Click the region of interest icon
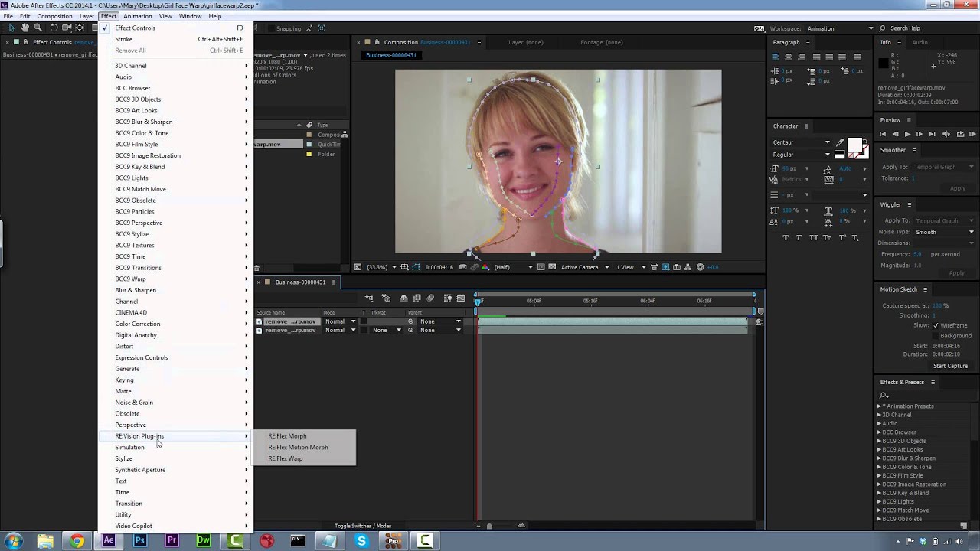This screenshot has width=980, height=551. coord(541,267)
